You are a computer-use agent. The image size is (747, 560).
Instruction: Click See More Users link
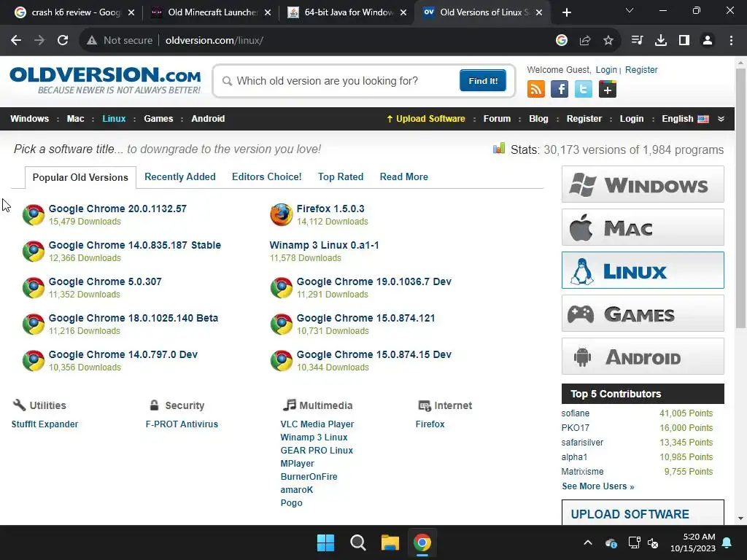598,486
